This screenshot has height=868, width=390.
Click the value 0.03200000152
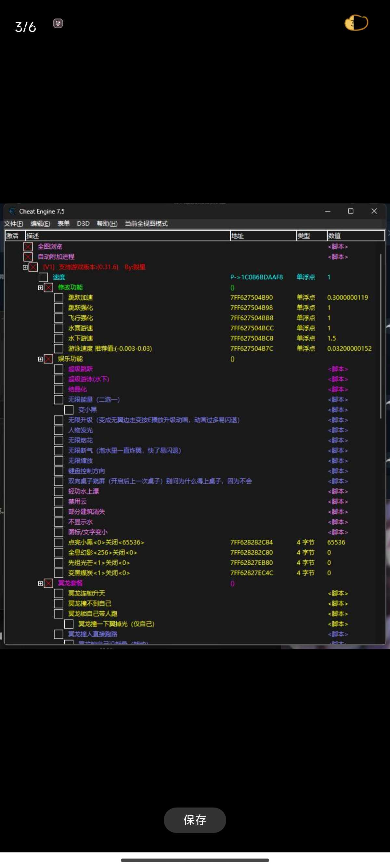349,349
